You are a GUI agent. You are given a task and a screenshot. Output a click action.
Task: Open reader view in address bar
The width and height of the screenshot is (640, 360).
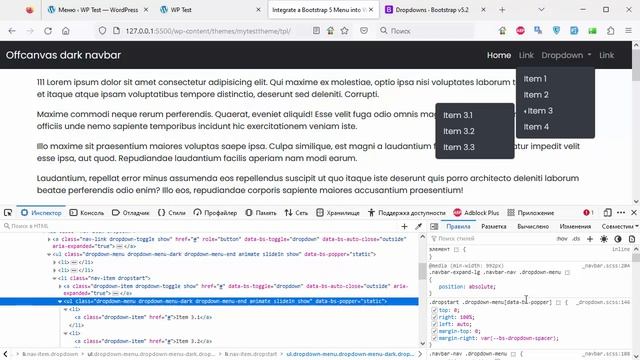coord(316,31)
